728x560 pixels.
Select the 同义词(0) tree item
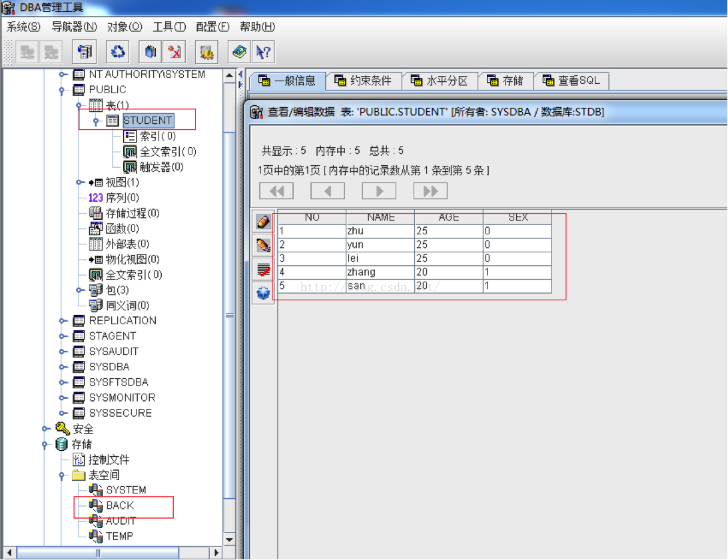click(127, 306)
